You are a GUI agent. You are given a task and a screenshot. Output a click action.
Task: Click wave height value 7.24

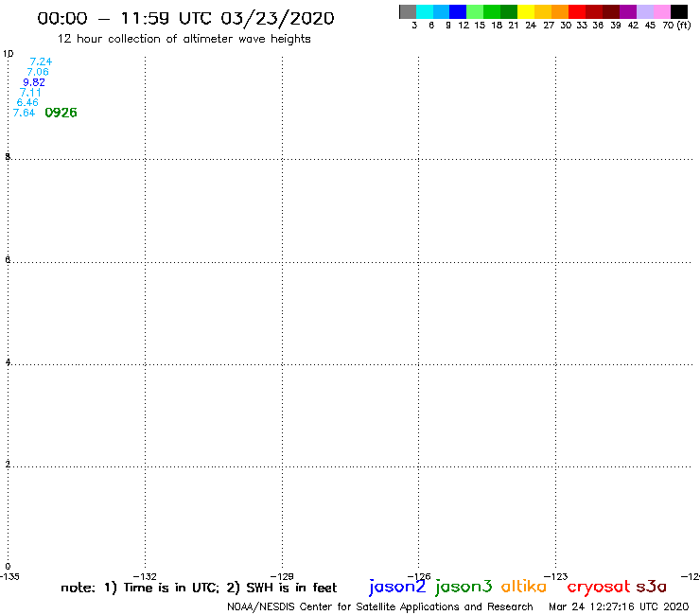[41, 61]
